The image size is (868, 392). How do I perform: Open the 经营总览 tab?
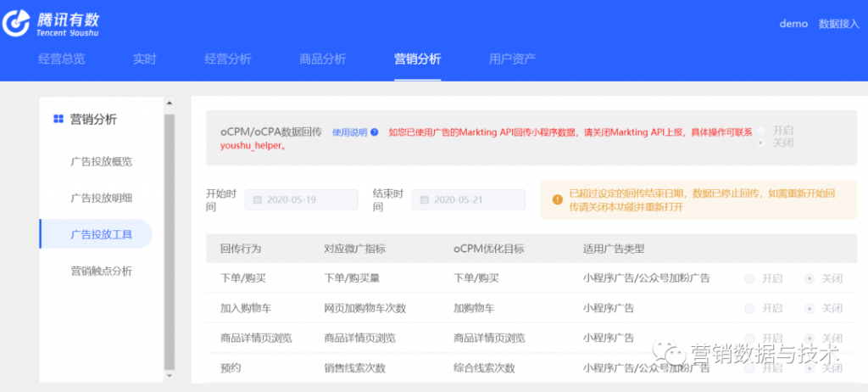(62, 59)
